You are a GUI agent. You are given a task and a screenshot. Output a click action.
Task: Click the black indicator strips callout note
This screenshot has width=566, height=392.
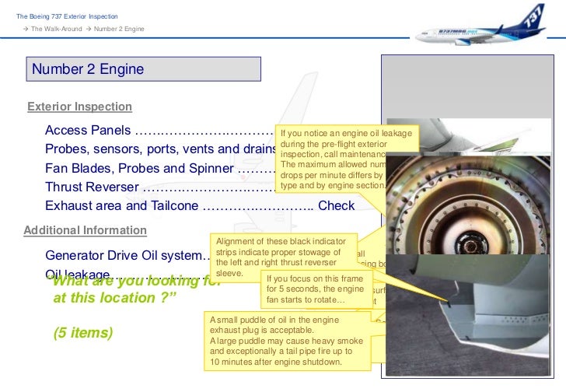283,257
